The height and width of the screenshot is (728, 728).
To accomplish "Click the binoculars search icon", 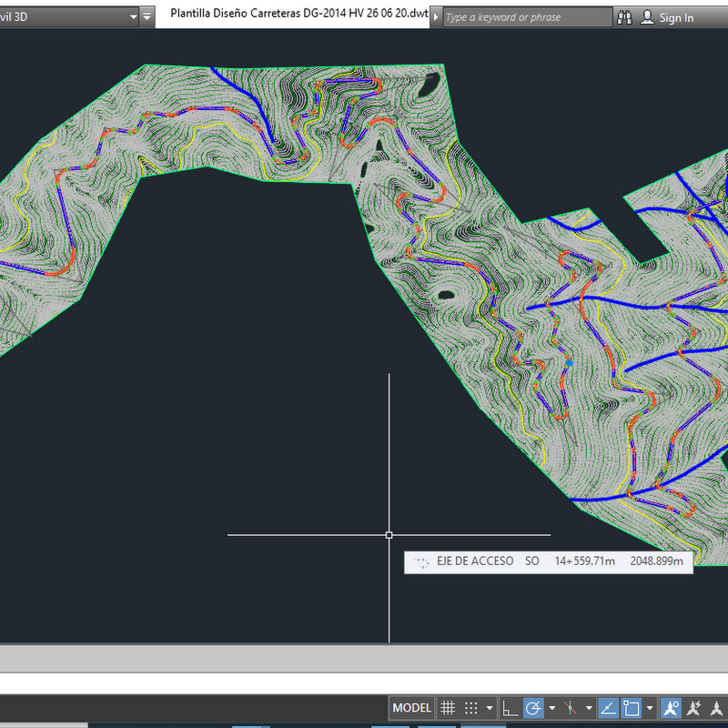I will [x=625, y=17].
